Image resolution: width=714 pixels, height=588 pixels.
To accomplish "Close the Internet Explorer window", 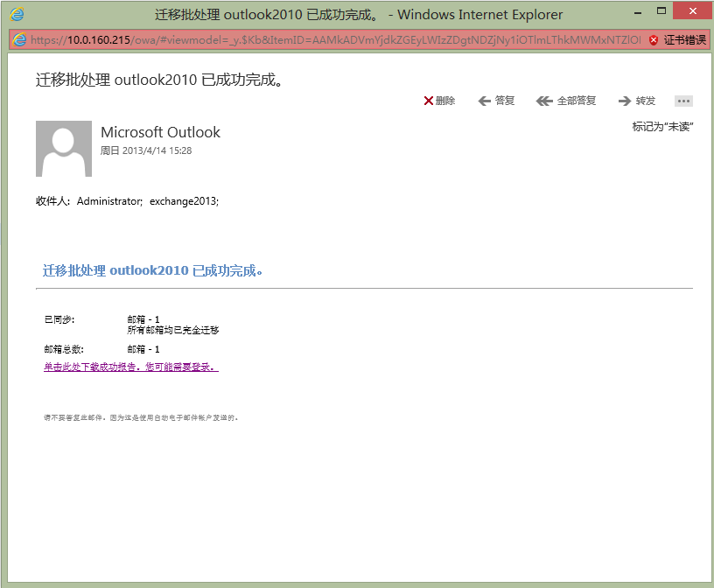I will tap(693, 10).
